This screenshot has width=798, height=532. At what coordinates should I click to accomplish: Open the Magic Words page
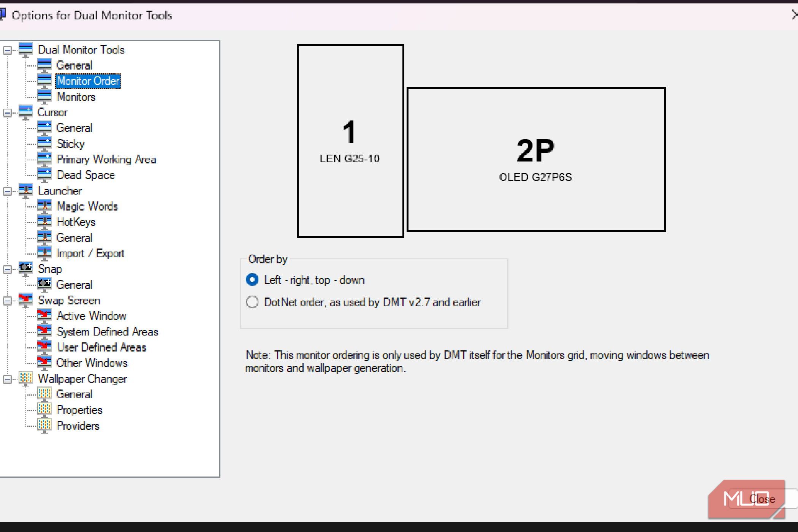click(87, 206)
